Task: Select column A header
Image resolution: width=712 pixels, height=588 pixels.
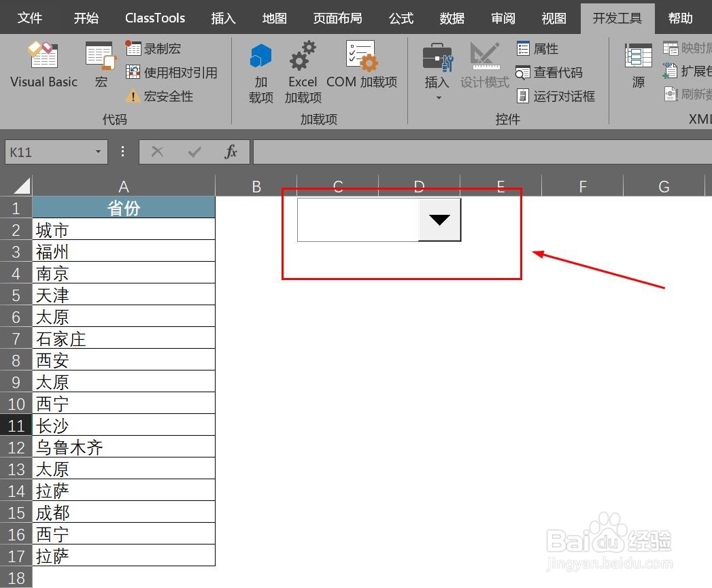Action: click(124, 186)
